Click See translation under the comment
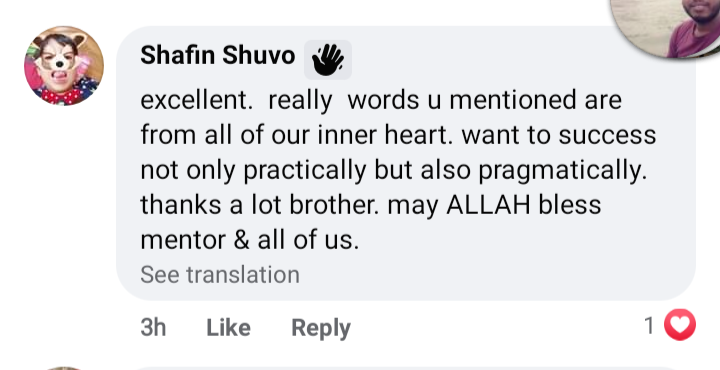 (x=220, y=275)
